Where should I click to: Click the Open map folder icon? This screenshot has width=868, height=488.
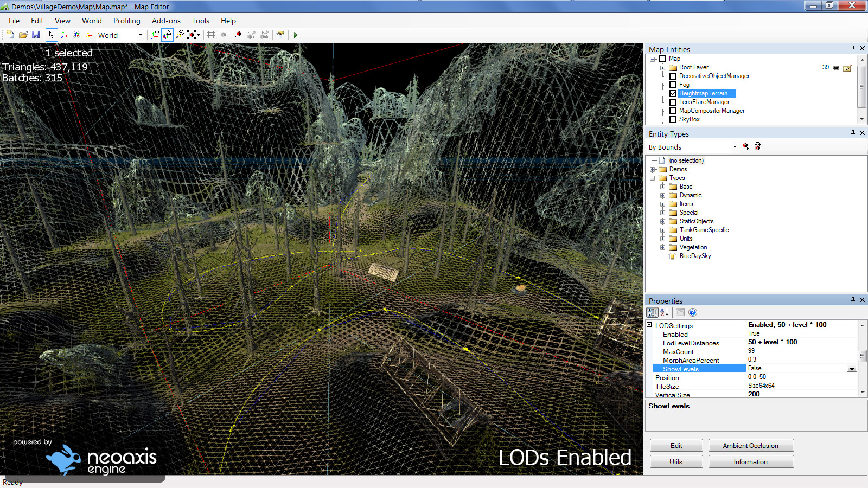coord(23,35)
